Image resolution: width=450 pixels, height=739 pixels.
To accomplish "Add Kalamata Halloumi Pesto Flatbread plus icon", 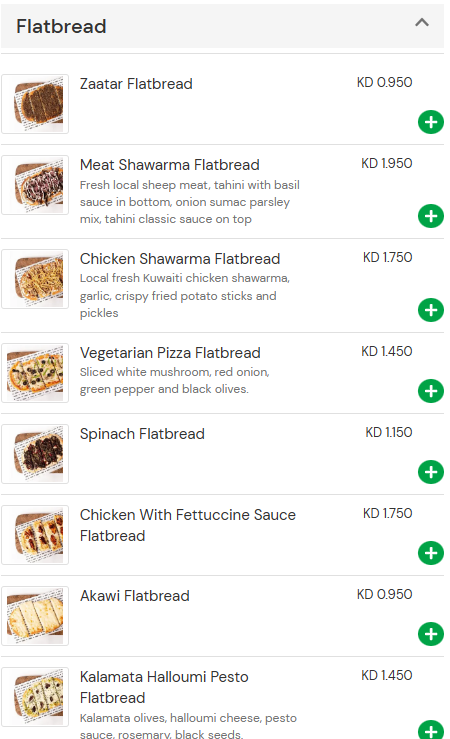I will click(x=431, y=730).
